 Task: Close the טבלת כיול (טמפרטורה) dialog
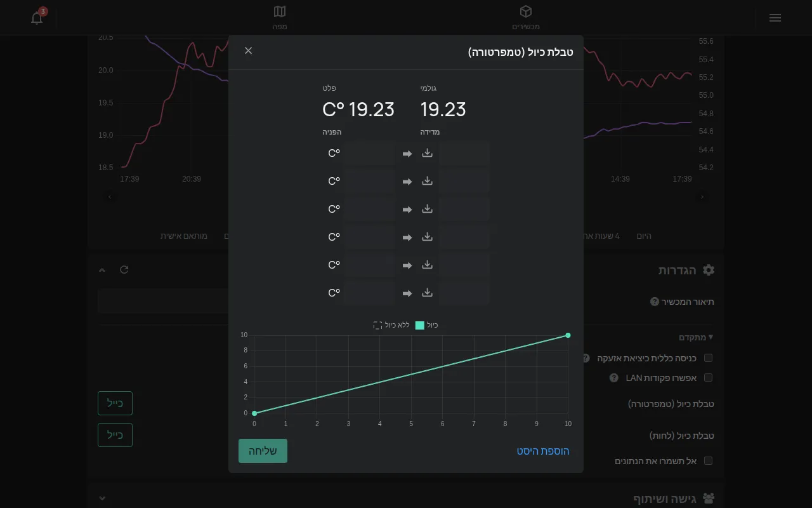[248, 51]
